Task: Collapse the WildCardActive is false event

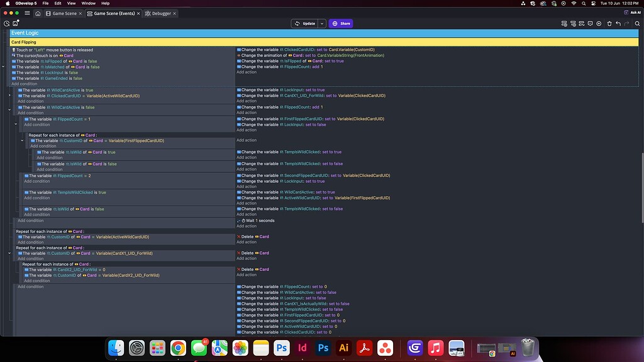Action: click(x=9, y=109)
